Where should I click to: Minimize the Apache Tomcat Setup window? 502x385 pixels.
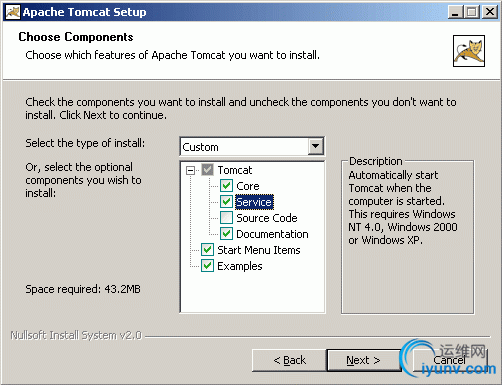point(455,12)
